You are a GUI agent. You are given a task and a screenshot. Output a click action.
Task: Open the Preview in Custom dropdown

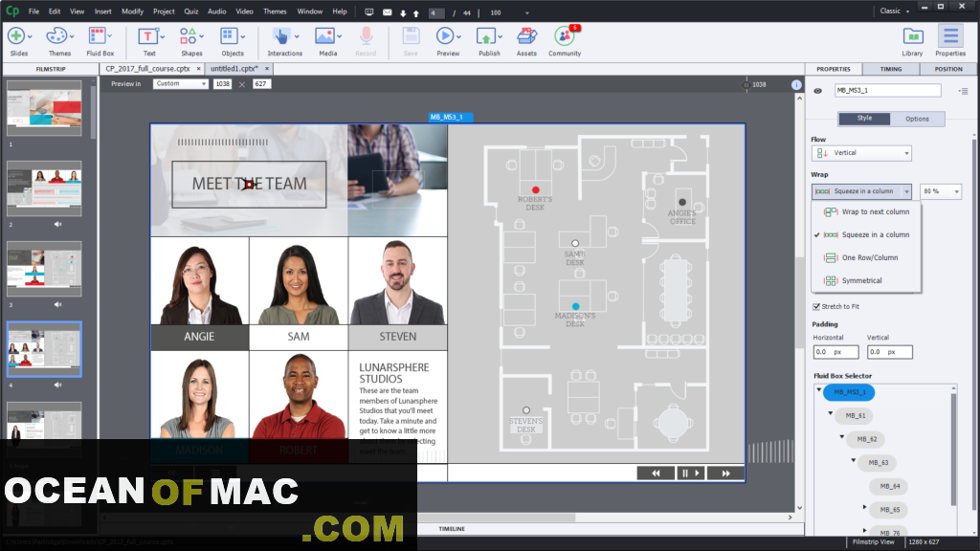pyautogui.click(x=180, y=84)
